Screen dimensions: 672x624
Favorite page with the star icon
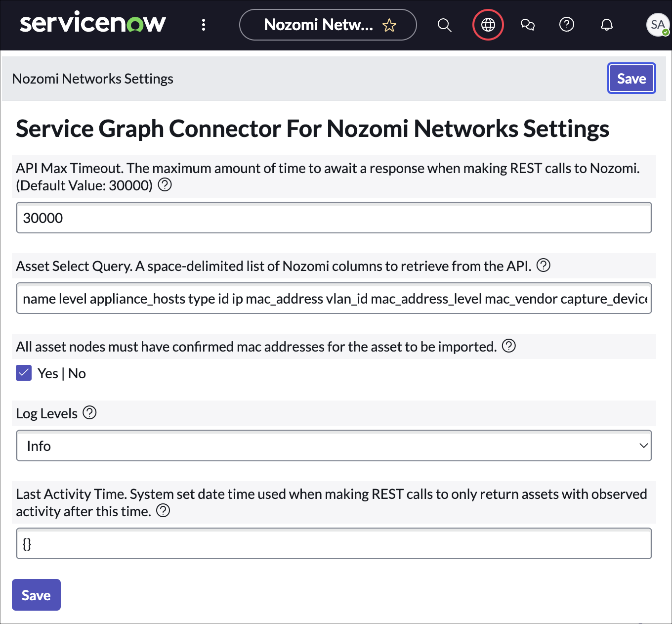pos(389,25)
